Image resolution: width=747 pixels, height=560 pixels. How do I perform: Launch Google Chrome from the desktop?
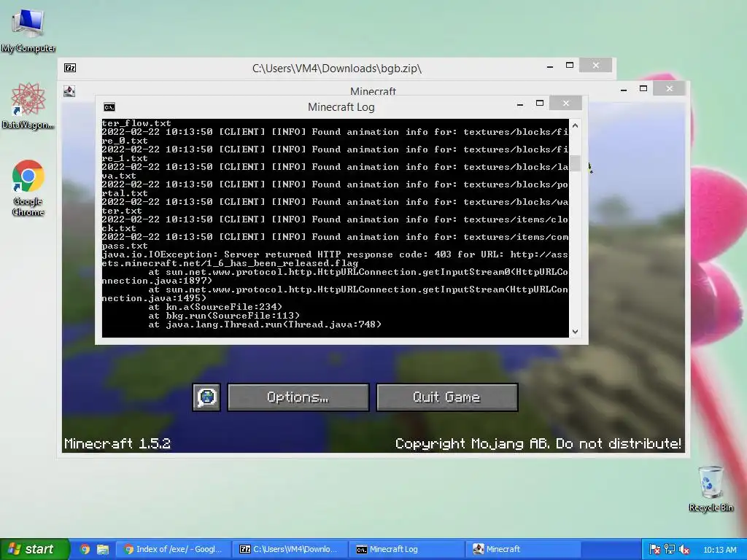28,187
